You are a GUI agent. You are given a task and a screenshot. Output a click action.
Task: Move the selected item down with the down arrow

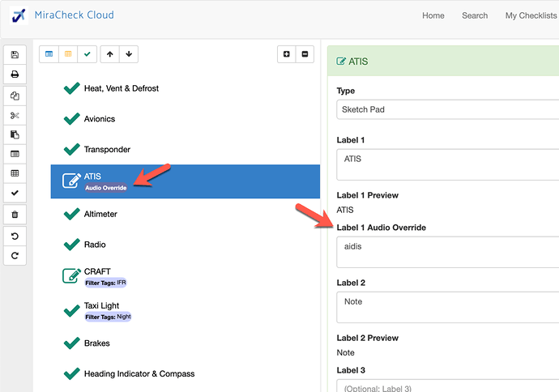tap(129, 54)
